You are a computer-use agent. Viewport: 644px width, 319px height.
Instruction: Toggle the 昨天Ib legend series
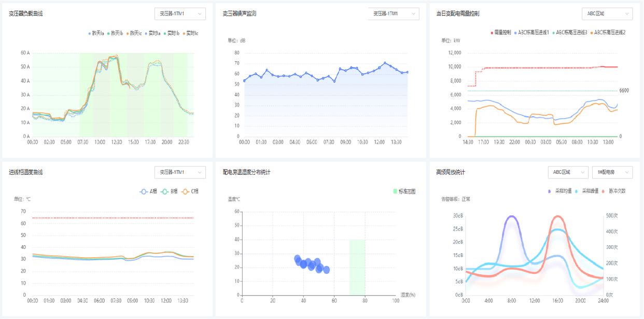pos(115,33)
